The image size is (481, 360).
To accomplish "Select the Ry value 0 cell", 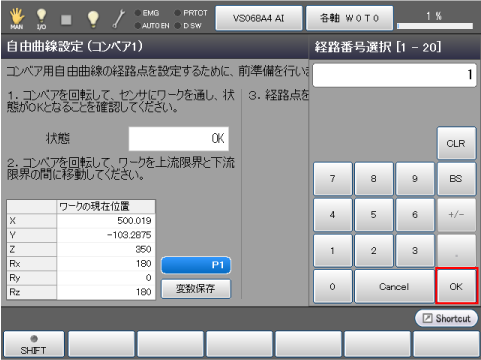I will [x=106, y=278].
